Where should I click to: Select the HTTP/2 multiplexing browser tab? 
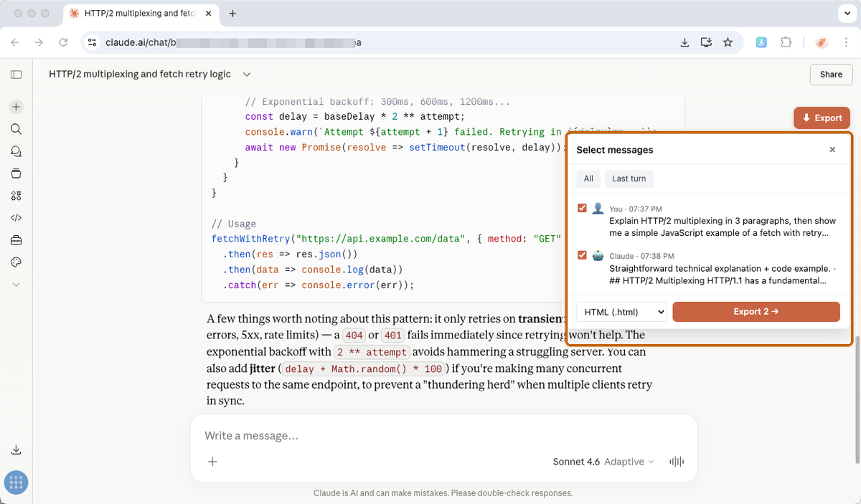click(x=142, y=14)
